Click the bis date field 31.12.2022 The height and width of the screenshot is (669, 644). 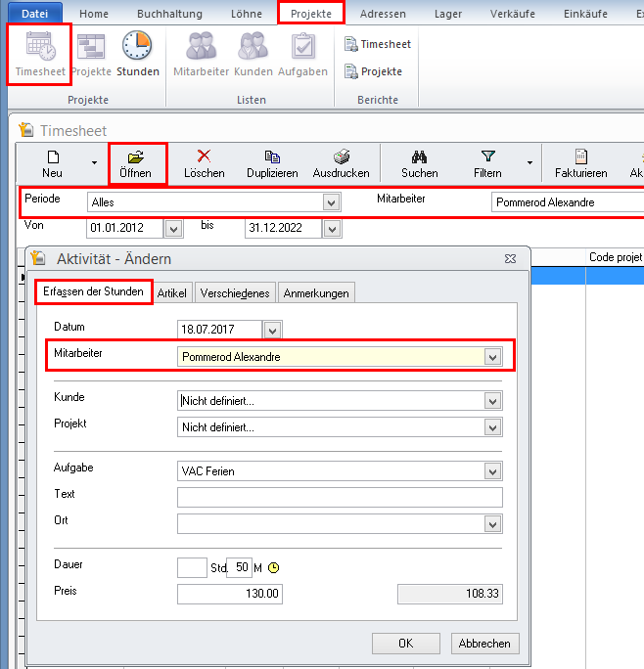click(x=284, y=229)
